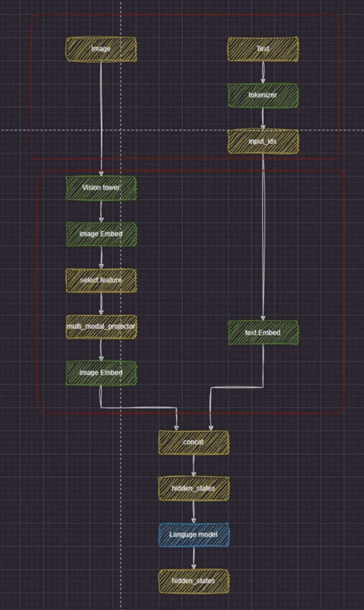
Task: Click the green tokenizer block
Action: [263, 95]
